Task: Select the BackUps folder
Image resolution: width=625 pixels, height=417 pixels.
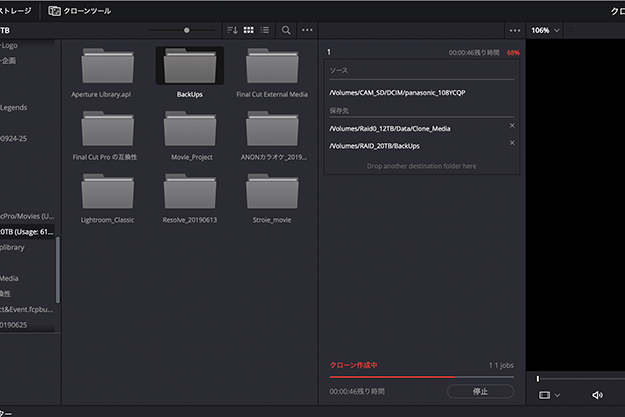Action: [x=189, y=69]
